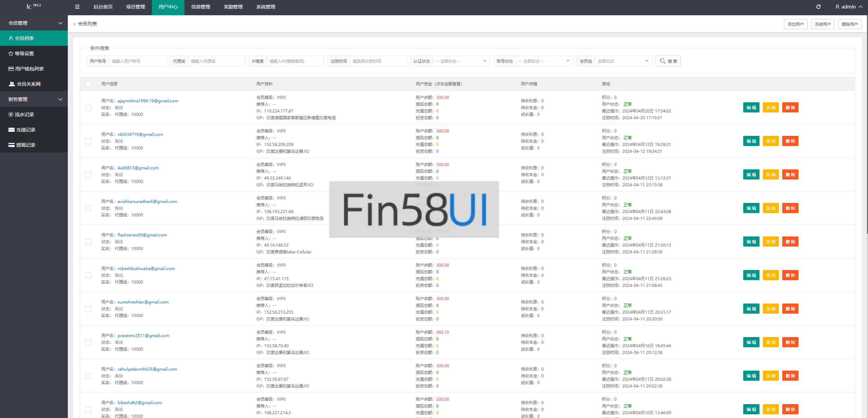Check the row for vk0334719@gmail.com
The image size is (868, 418).
coord(88,141)
